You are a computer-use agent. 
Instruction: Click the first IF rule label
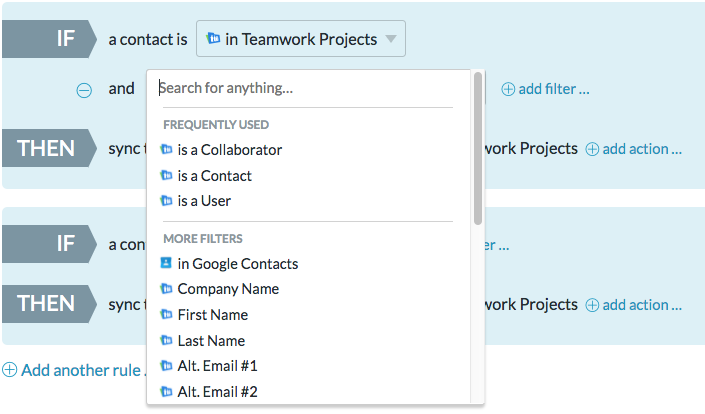(x=49, y=39)
